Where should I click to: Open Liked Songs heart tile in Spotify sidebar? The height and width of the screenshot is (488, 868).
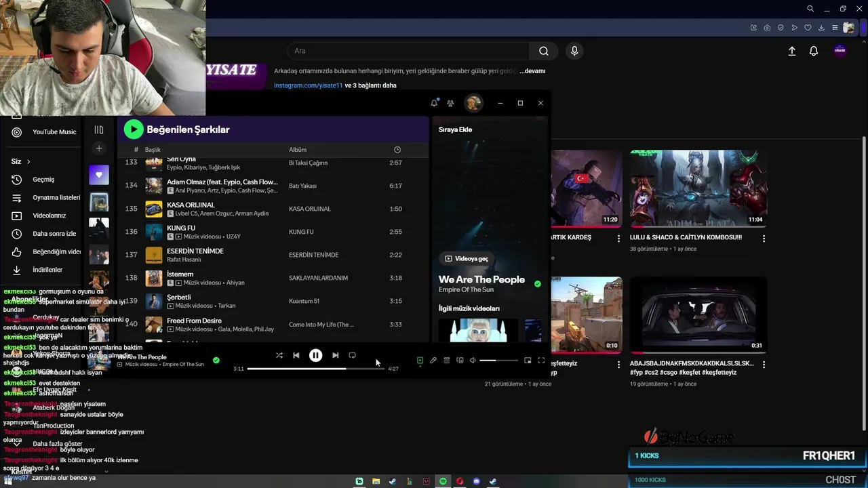[x=99, y=175]
